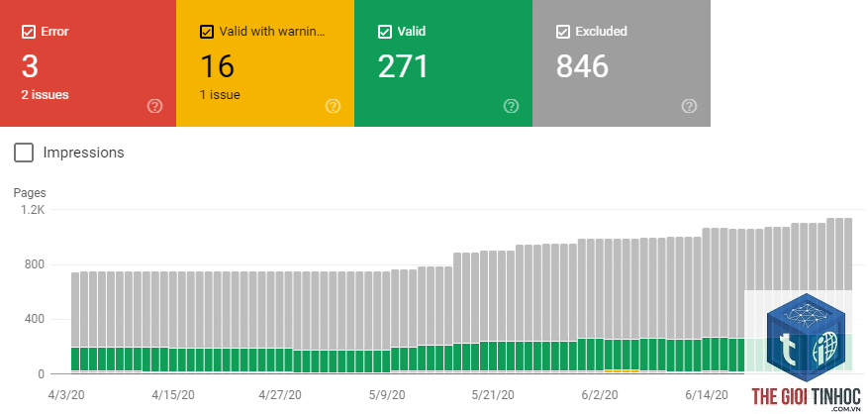Click green bar segment above 6/2/20

pos(599,355)
